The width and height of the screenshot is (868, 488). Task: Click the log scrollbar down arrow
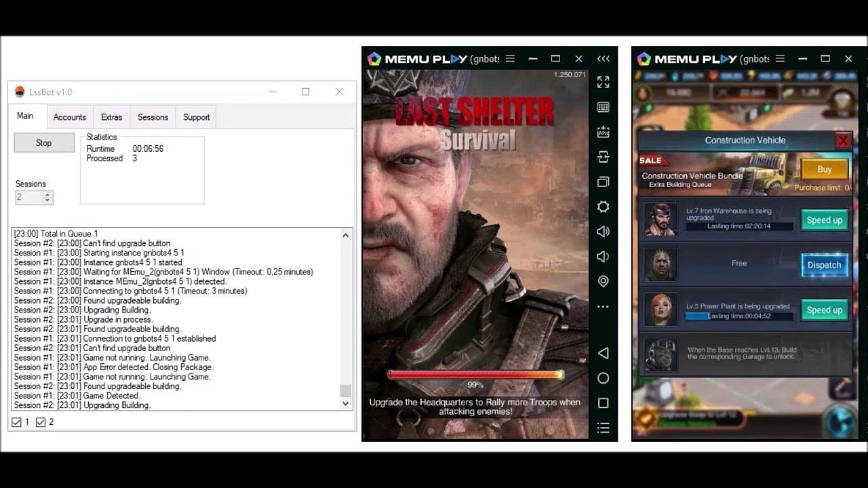tap(345, 403)
